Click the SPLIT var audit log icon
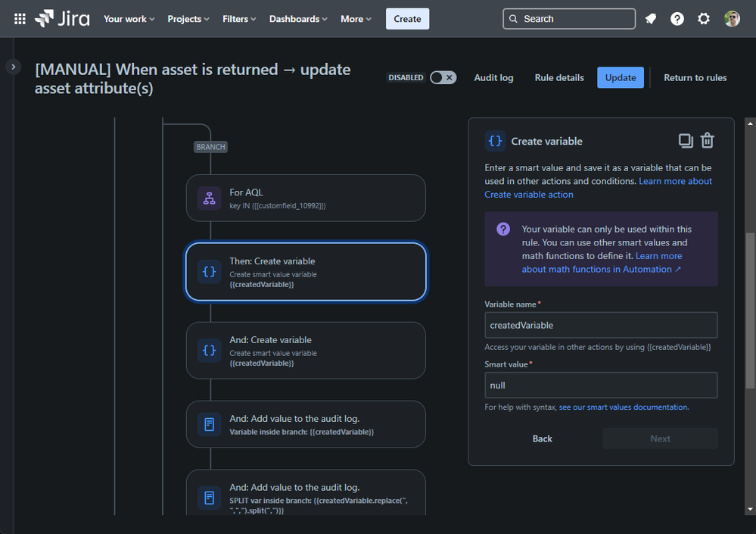Screen dimensions: 756x534 tap(210, 498)
